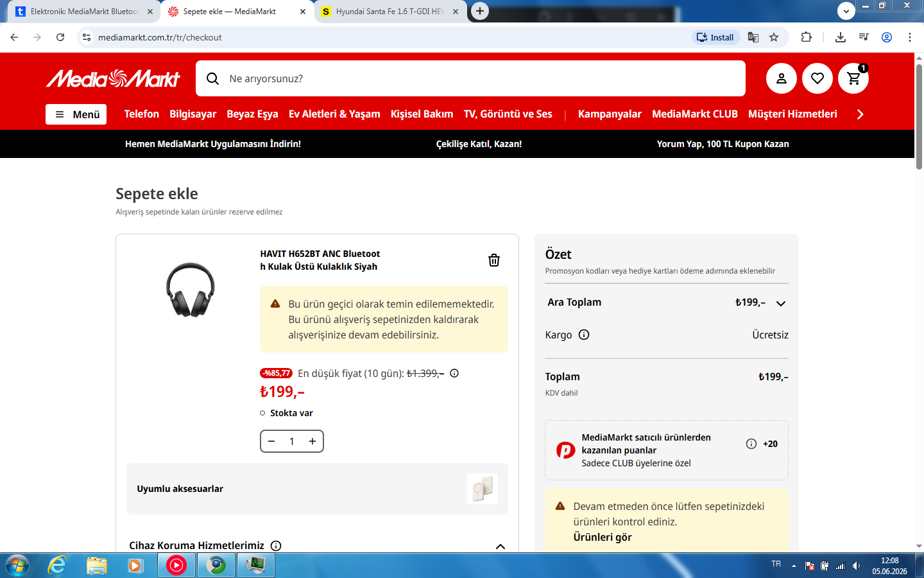
Task: Collapse the Cihaz Koruma Hizmetlerimiz section
Action: 501,547
